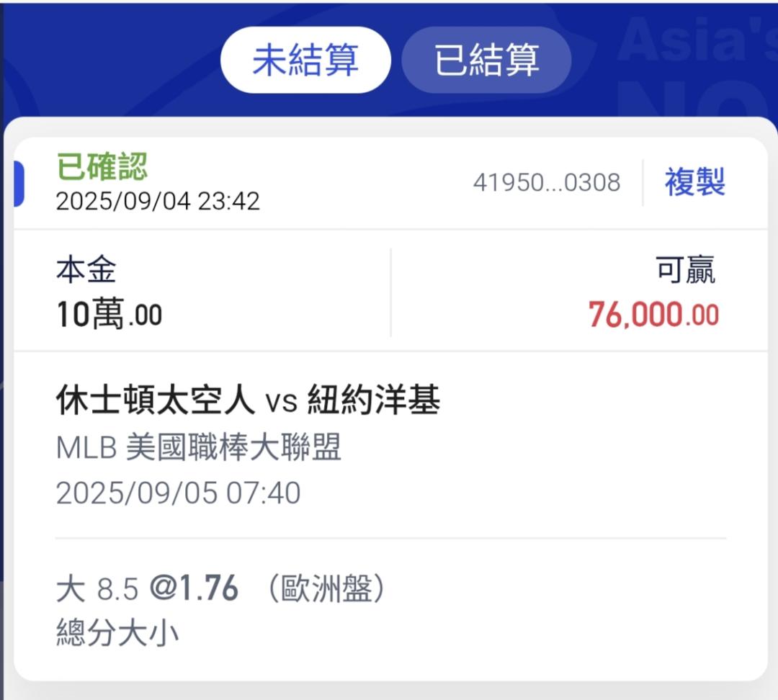This screenshot has width=778, height=700.
Task: Click MLB 美國職棒大聯盟 league name
Action: [199, 447]
